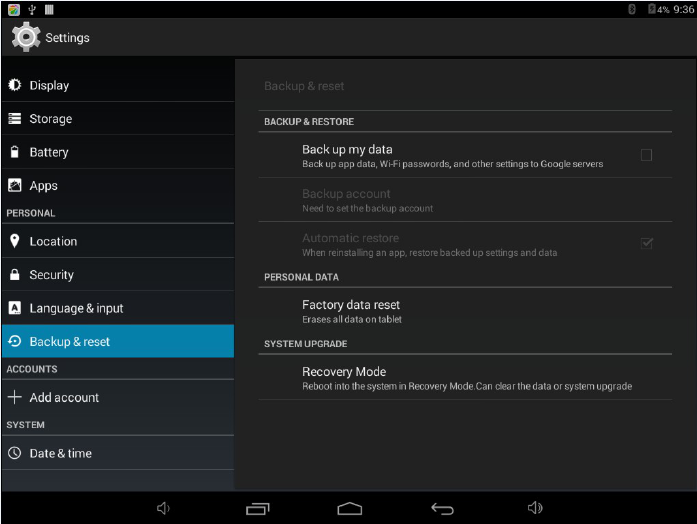
Task: Tap the Backup & reset restore icon
Action: click(15, 341)
